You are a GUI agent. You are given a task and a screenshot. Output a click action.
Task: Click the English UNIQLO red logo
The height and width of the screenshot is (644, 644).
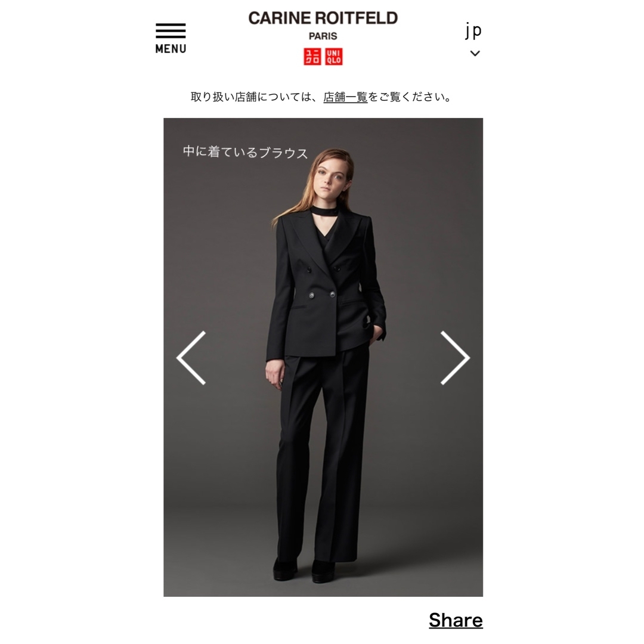click(x=333, y=57)
